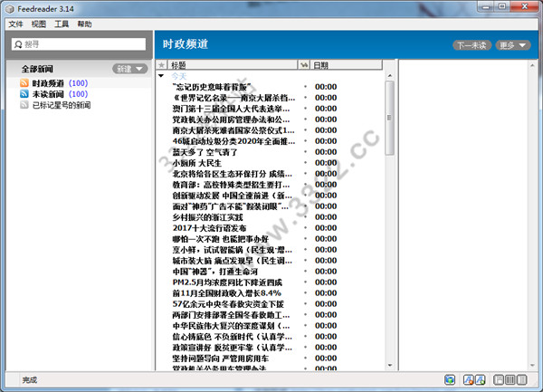Click the attachment column header icon
The image size is (543, 392).
tap(304, 65)
